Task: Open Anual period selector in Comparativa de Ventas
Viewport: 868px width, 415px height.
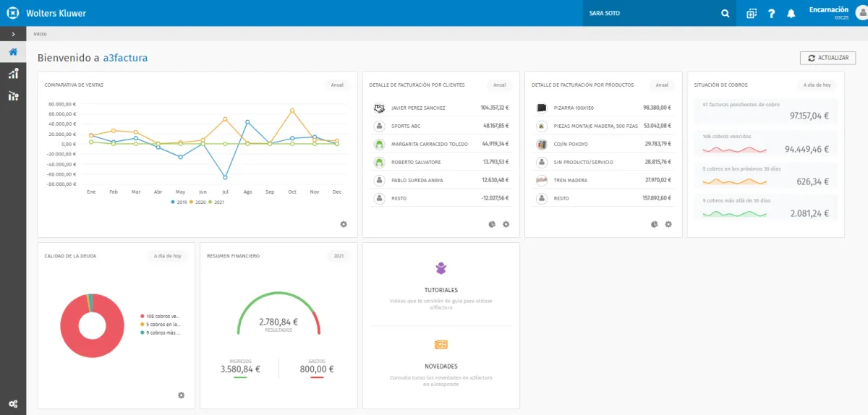Action: [337, 85]
